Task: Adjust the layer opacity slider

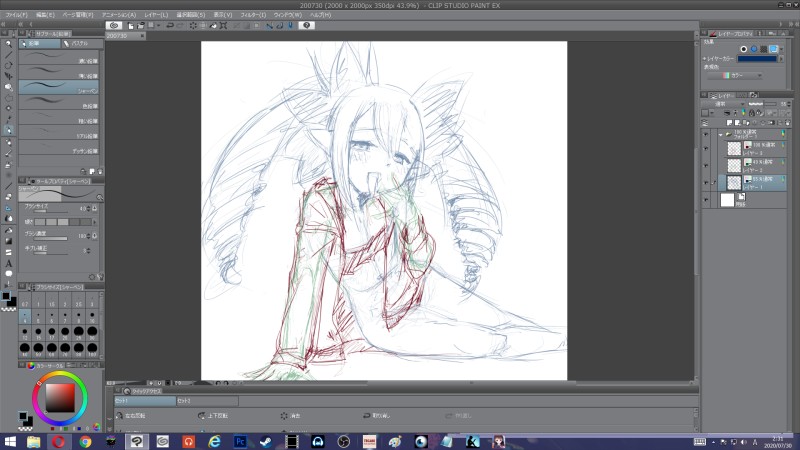Action: 762,104
